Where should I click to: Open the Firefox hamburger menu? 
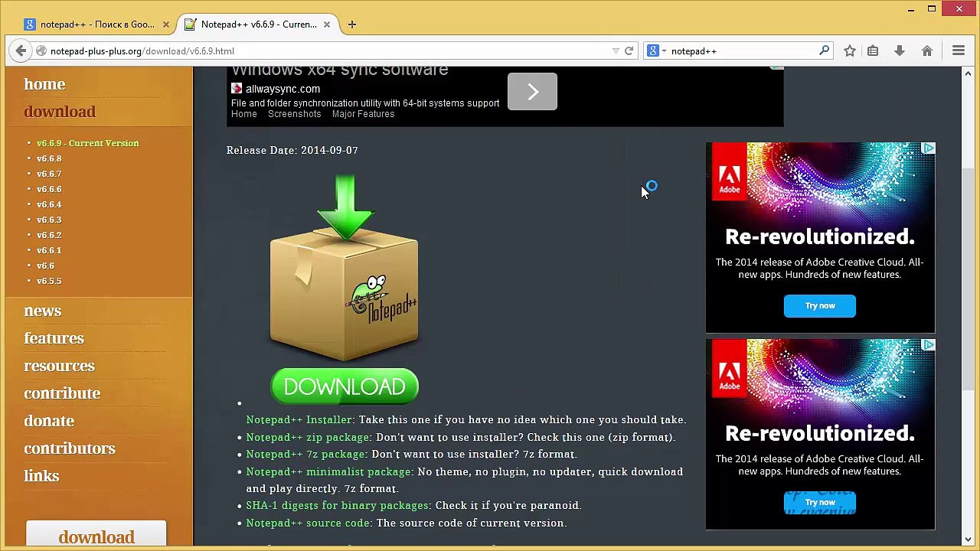pyautogui.click(x=958, y=51)
